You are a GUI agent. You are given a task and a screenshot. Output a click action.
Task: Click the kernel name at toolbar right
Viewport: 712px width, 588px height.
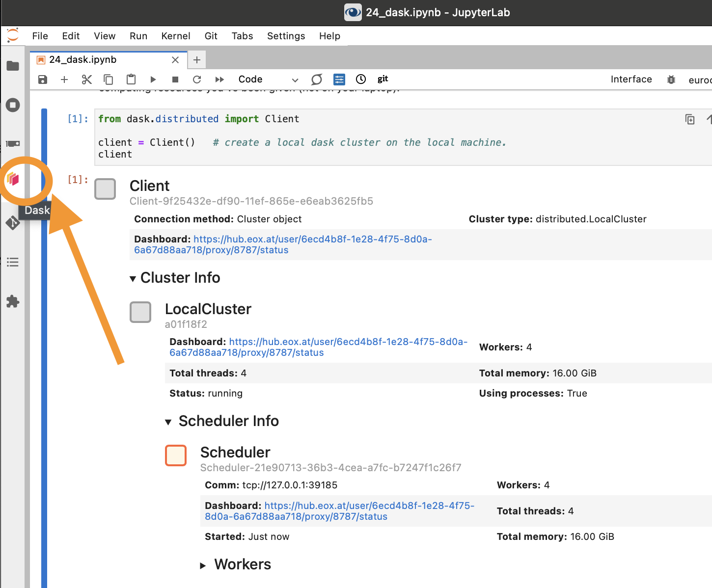click(x=700, y=80)
